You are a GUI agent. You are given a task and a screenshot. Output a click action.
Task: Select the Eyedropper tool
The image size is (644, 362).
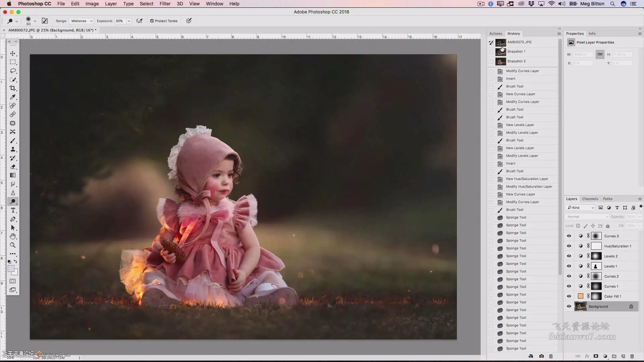click(x=13, y=97)
